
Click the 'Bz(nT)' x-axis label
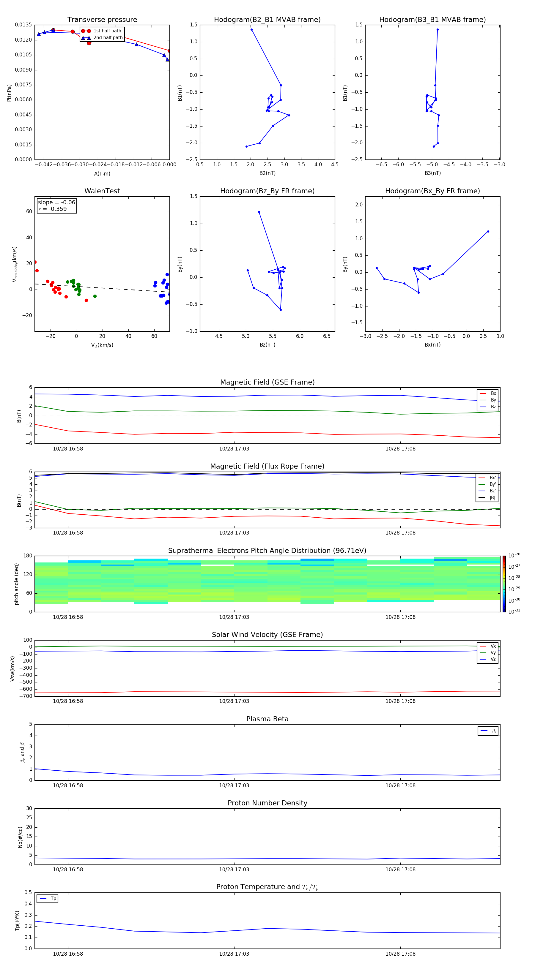267,345
